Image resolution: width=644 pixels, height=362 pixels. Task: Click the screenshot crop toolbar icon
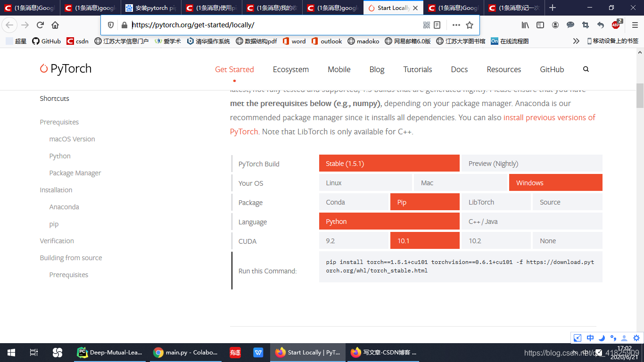(x=586, y=25)
